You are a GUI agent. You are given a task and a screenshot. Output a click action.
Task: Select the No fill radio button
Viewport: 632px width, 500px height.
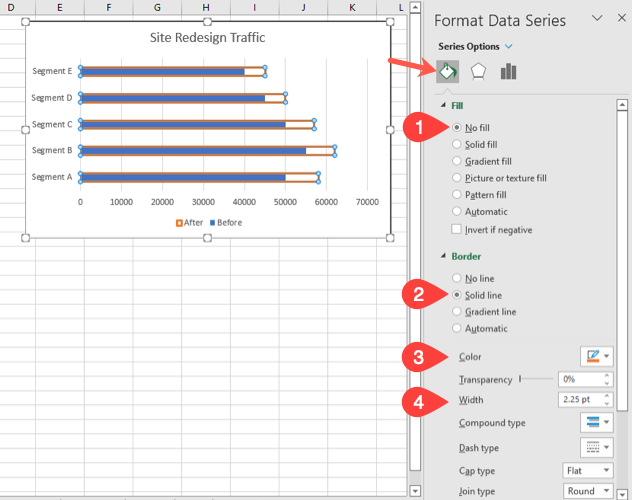[x=458, y=127]
